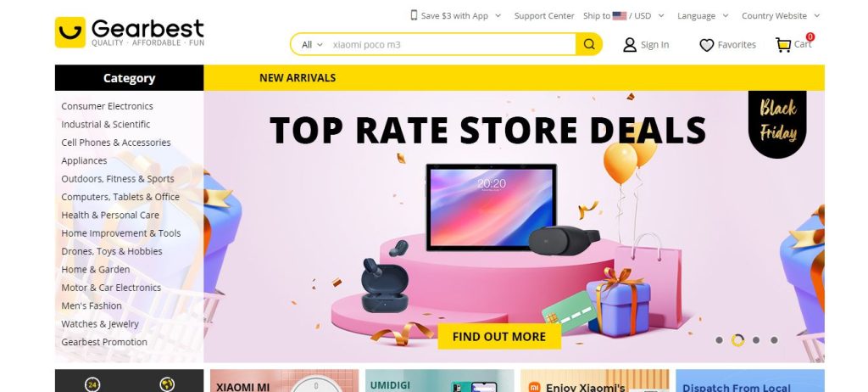The image size is (868, 392).
Task: Select the Cell Phones & Accessories category
Action: pos(115,143)
